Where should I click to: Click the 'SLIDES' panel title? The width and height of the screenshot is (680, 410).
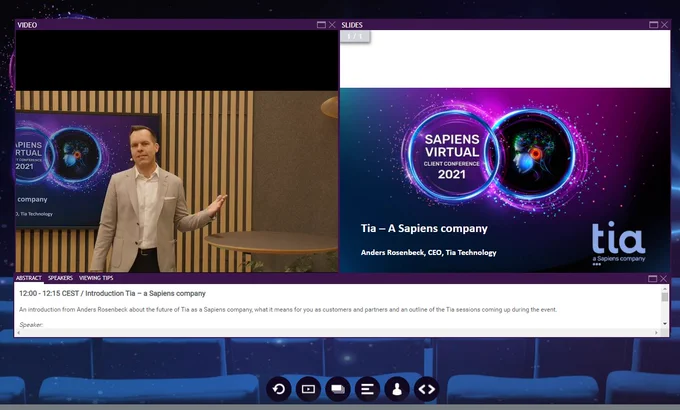point(352,25)
